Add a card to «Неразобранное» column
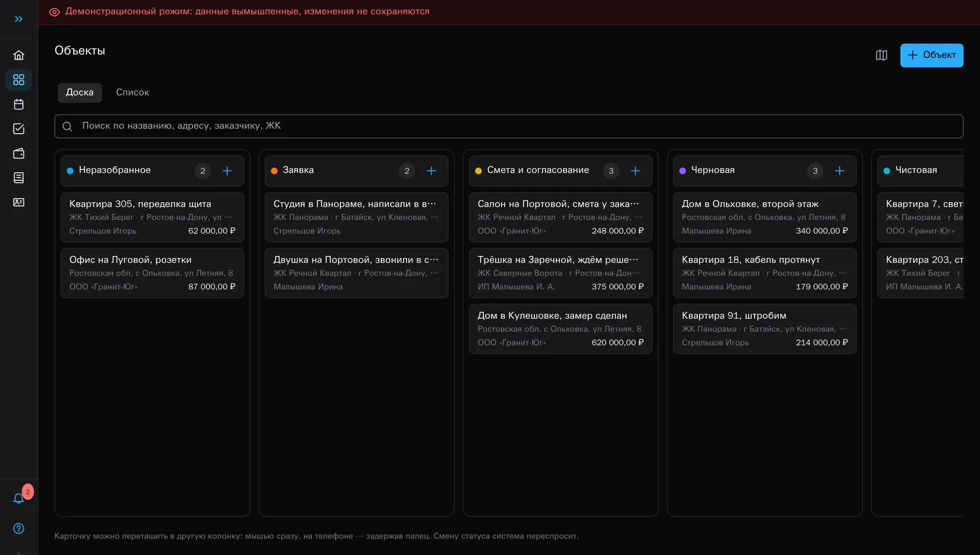This screenshot has width=980, height=555. [227, 171]
